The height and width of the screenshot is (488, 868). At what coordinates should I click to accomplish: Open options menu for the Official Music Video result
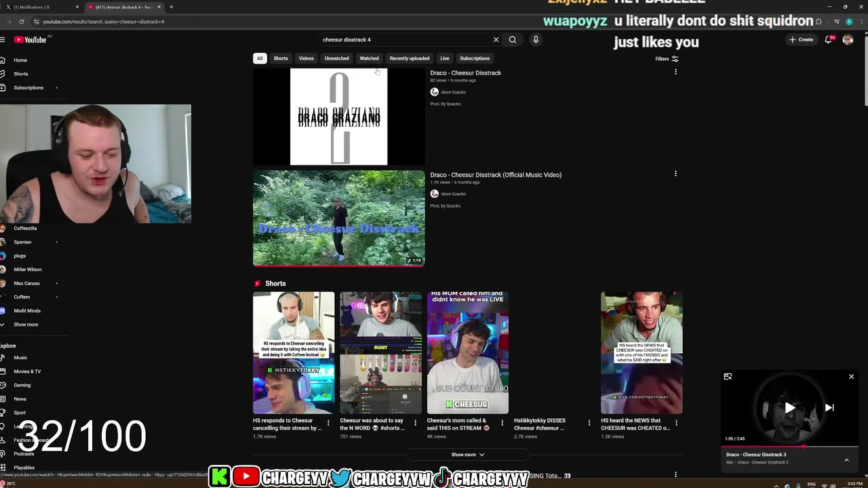675,174
